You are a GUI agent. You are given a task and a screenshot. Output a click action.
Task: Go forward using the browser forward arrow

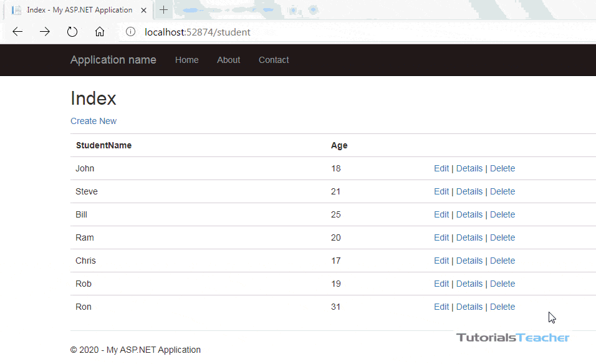click(44, 31)
